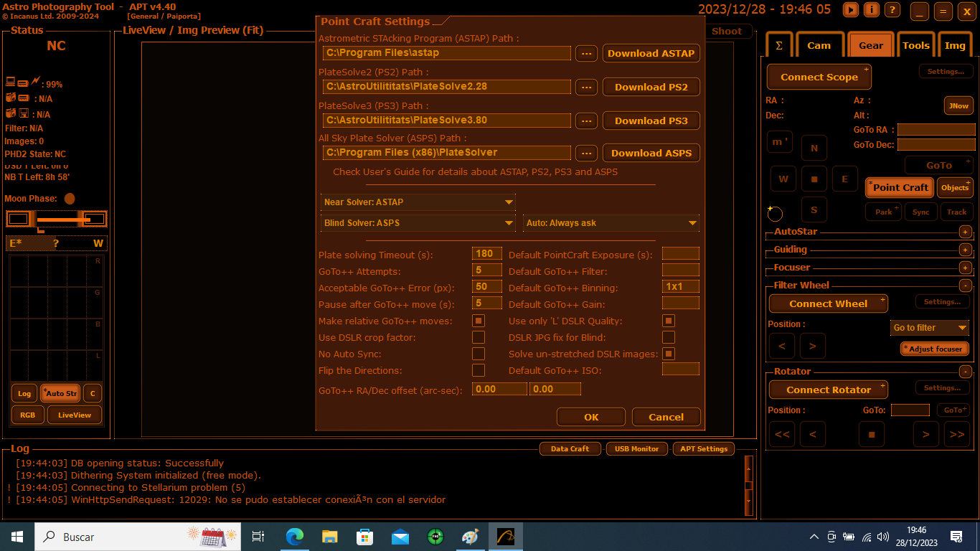Open Windows Start menu

[17, 537]
